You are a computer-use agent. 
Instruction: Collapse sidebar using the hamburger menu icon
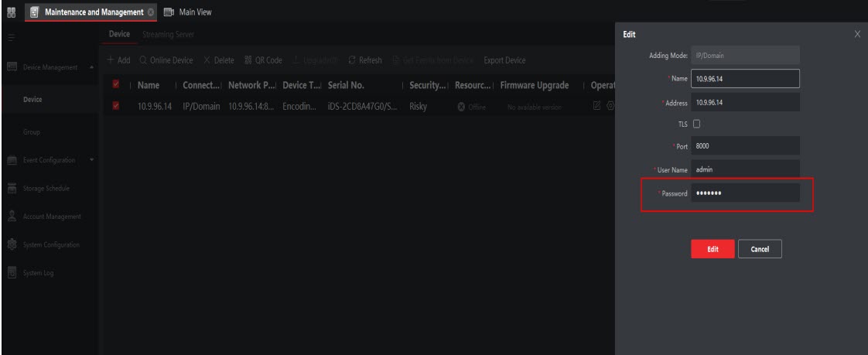point(9,36)
